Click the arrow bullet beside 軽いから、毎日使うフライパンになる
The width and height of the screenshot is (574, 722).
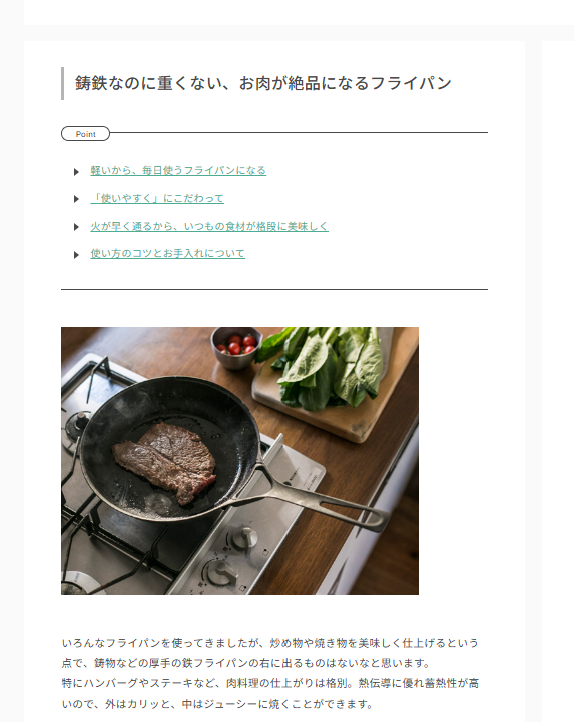click(x=76, y=172)
